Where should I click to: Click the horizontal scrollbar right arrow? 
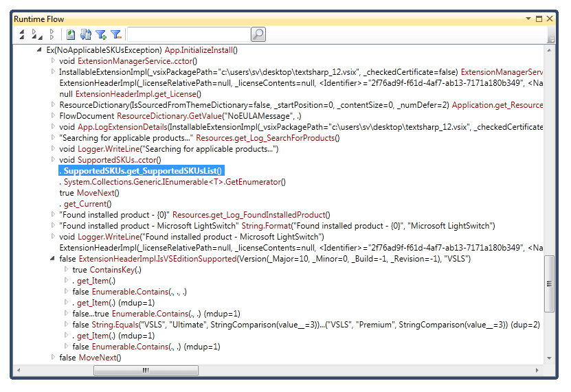point(537,370)
